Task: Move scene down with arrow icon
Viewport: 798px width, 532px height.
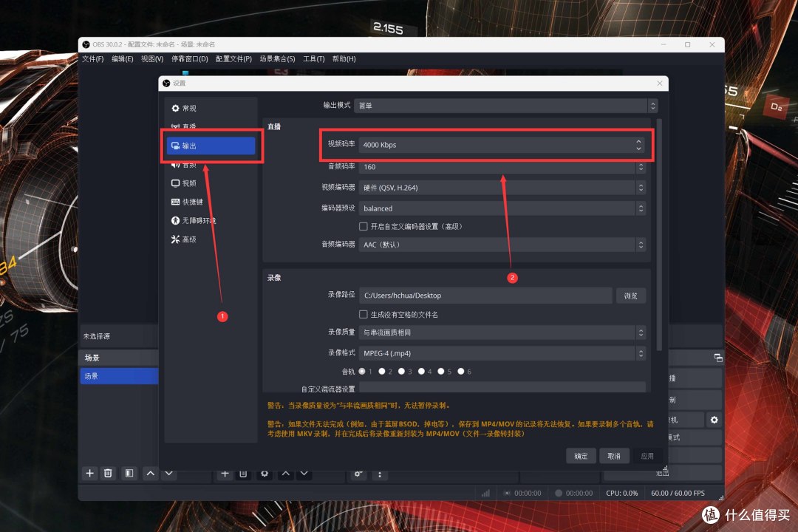Action: click(x=169, y=473)
